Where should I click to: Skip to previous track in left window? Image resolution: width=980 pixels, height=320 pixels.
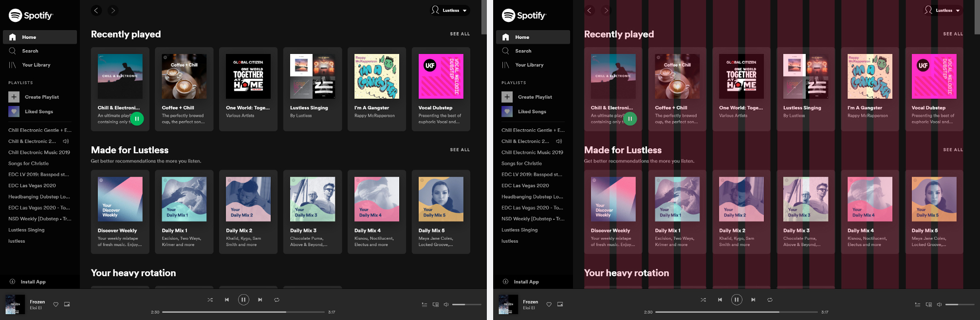[x=227, y=300]
